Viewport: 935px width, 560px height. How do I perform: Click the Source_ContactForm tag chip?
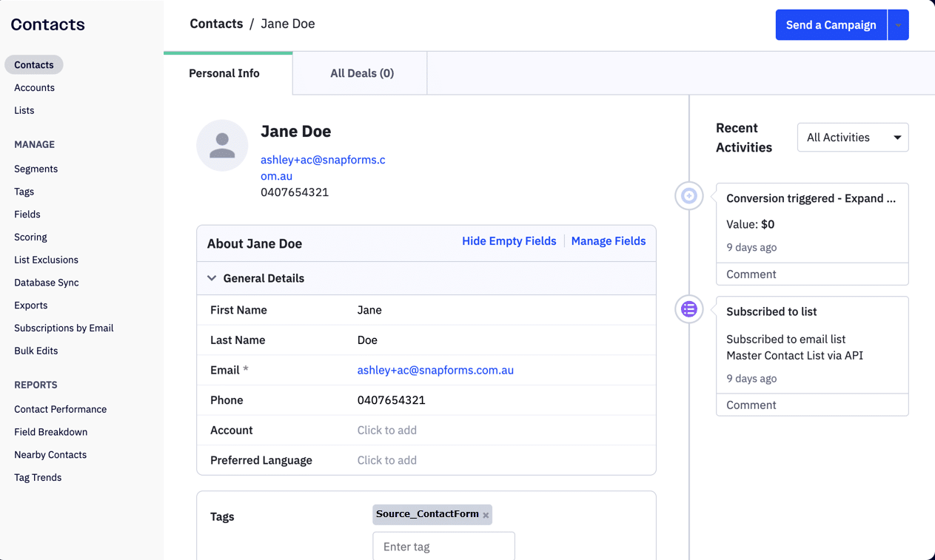pyautogui.click(x=432, y=514)
